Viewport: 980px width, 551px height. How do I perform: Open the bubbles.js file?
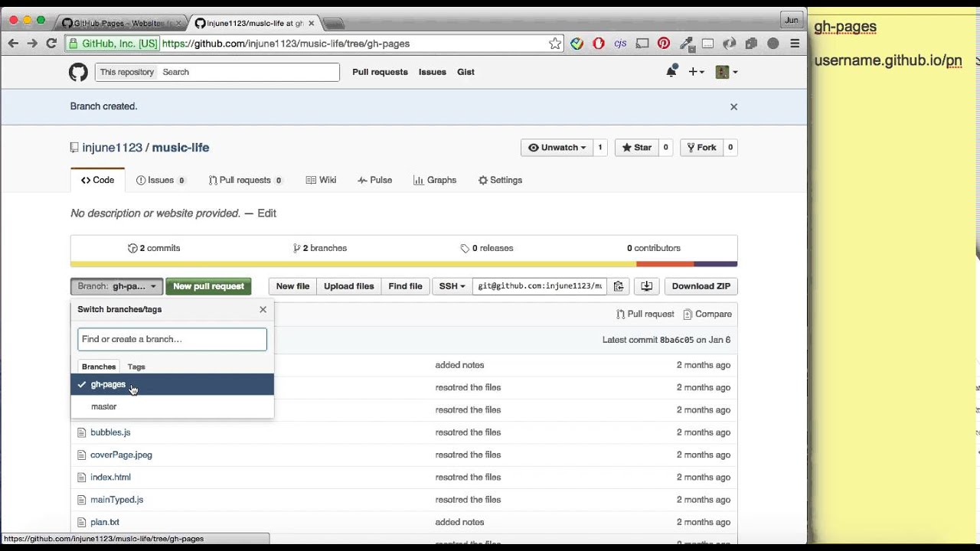click(x=110, y=432)
